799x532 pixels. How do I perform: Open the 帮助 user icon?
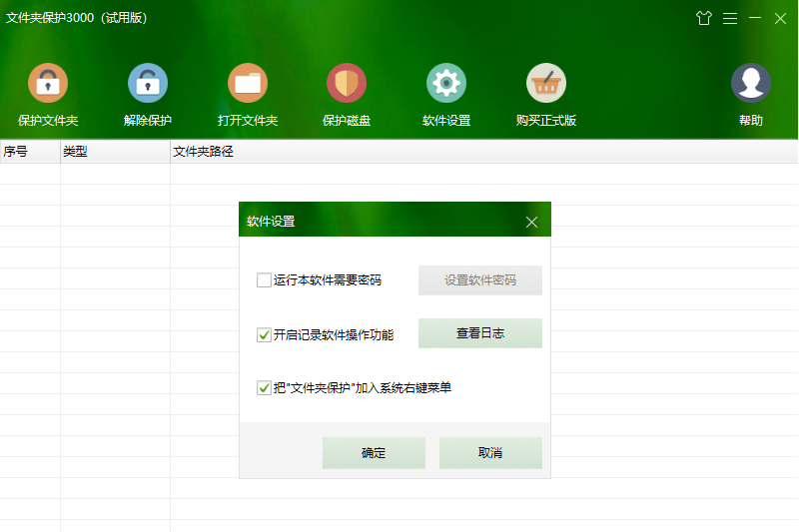(751, 84)
